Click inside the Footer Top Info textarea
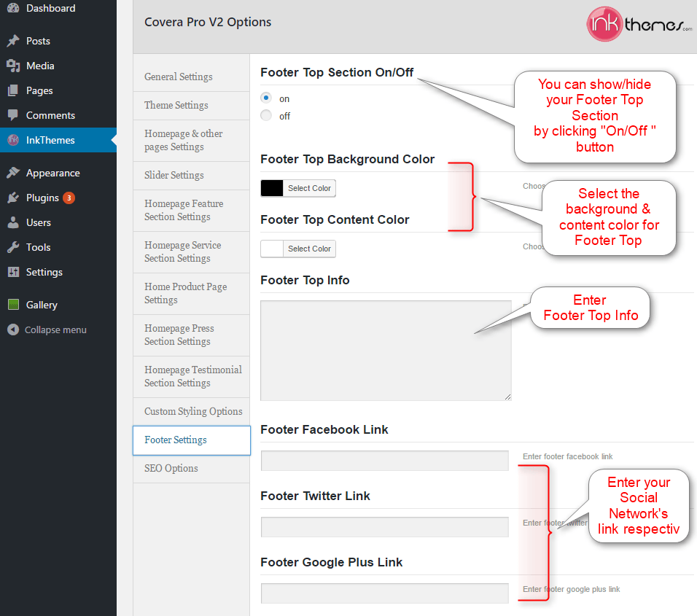 coord(386,351)
